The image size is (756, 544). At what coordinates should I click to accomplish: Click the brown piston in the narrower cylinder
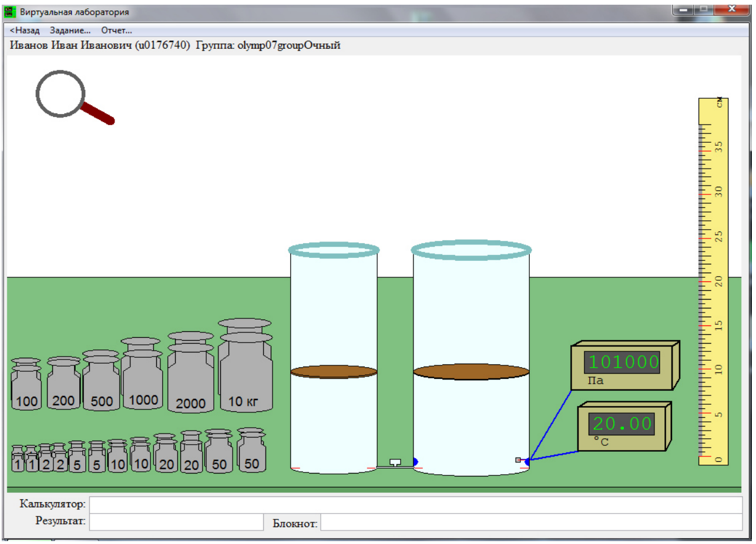(334, 372)
